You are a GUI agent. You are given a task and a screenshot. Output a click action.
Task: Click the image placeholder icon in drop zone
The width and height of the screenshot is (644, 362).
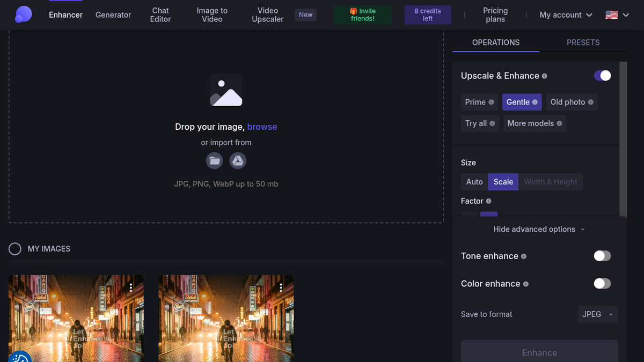pos(226,90)
